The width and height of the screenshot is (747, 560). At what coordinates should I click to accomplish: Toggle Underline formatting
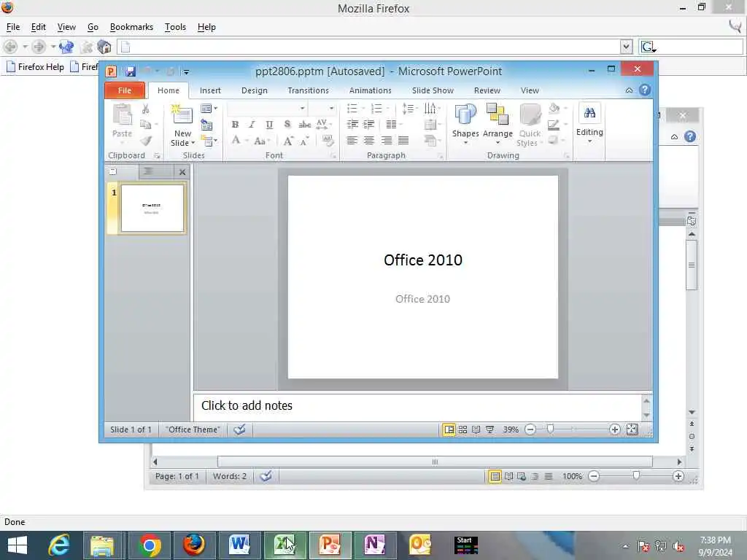pos(270,125)
